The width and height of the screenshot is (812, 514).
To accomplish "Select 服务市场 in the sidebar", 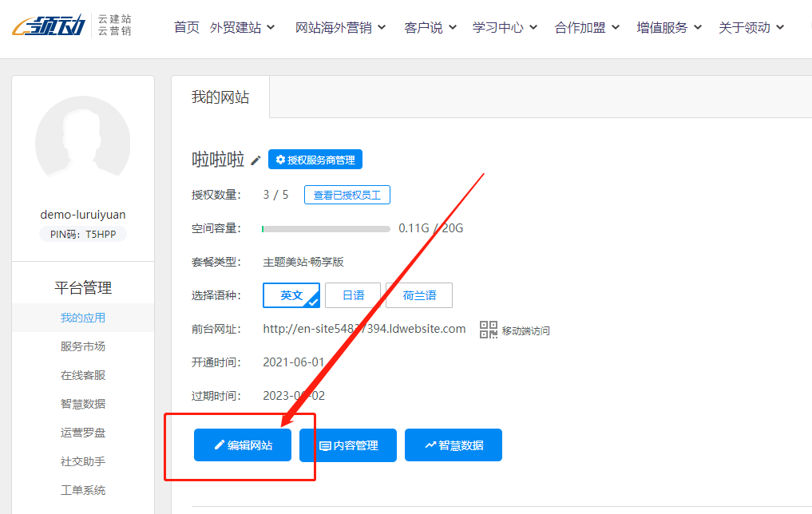I will tap(83, 346).
